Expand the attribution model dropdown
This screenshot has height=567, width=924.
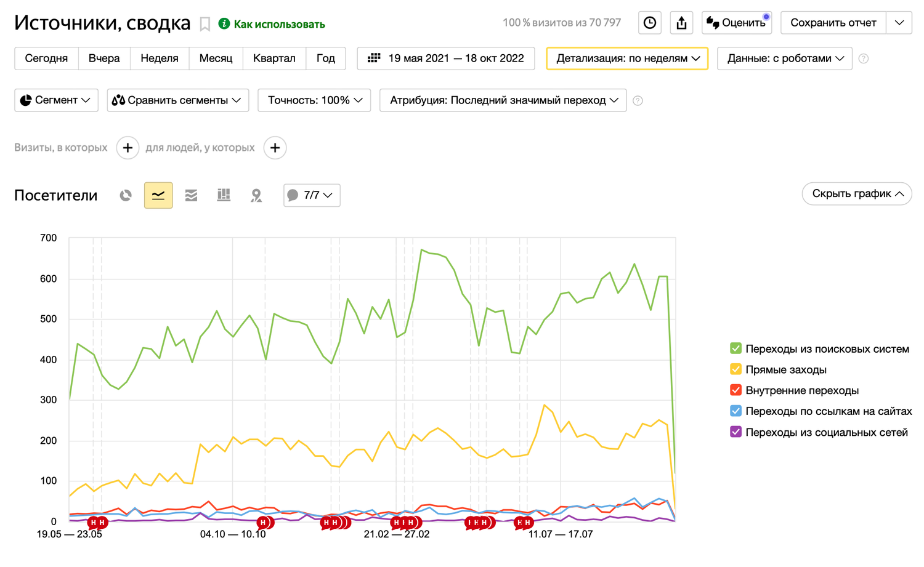pos(503,100)
